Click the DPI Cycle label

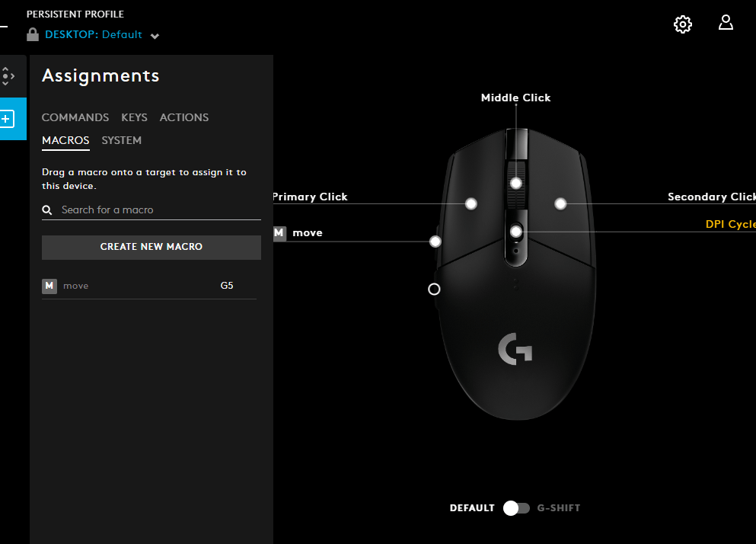(730, 225)
